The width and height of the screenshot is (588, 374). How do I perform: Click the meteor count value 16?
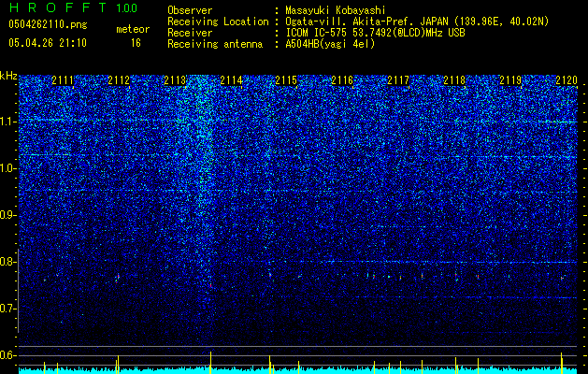(x=136, y=43)
